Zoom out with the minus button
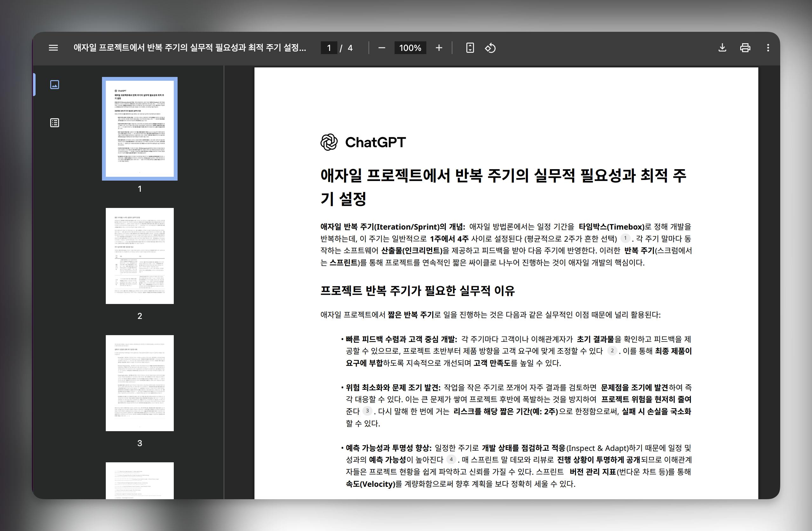Viewport: 812px width, 531px height. [x=382, y=48]
